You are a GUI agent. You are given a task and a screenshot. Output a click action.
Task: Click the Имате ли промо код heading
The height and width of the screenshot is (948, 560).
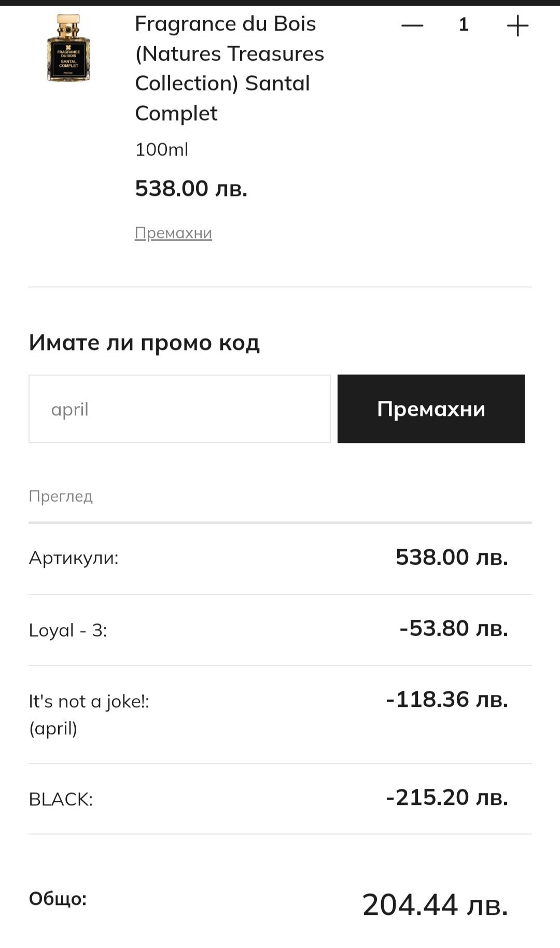[x=144, y=343]
